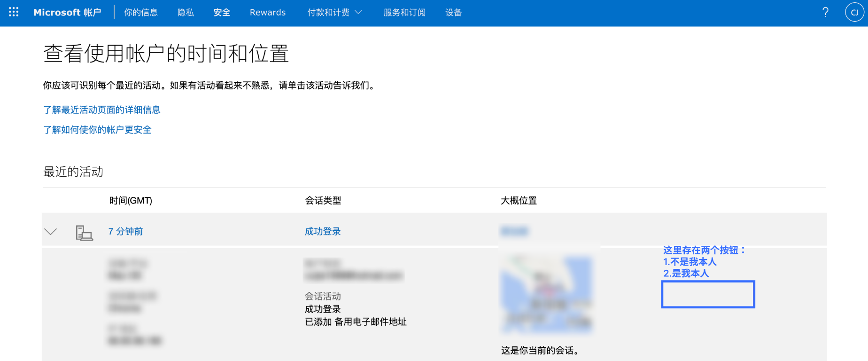Click the Microsoft 帐户 home link
Image resolution: width=868 pixels, height=361 pixels.
[x=67, y=12]
